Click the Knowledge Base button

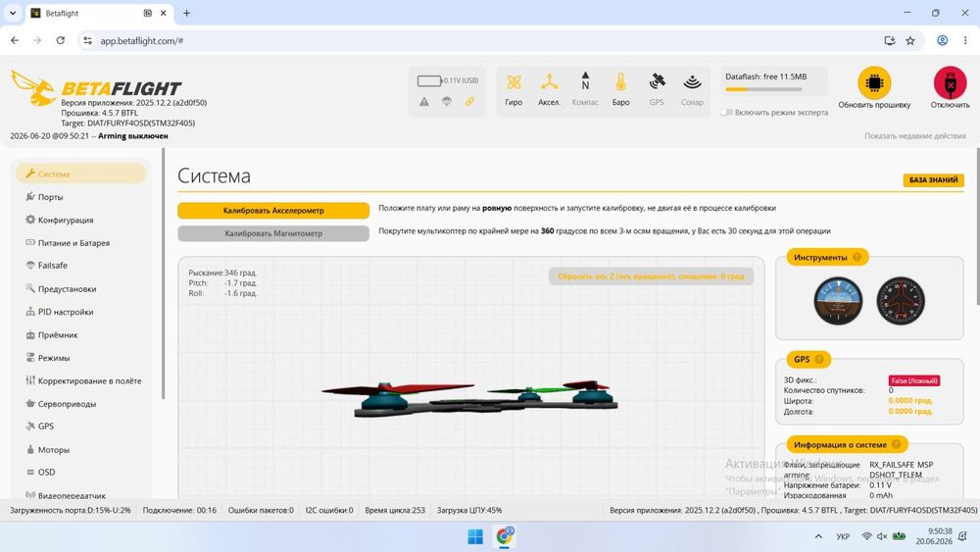click(933, 180)
